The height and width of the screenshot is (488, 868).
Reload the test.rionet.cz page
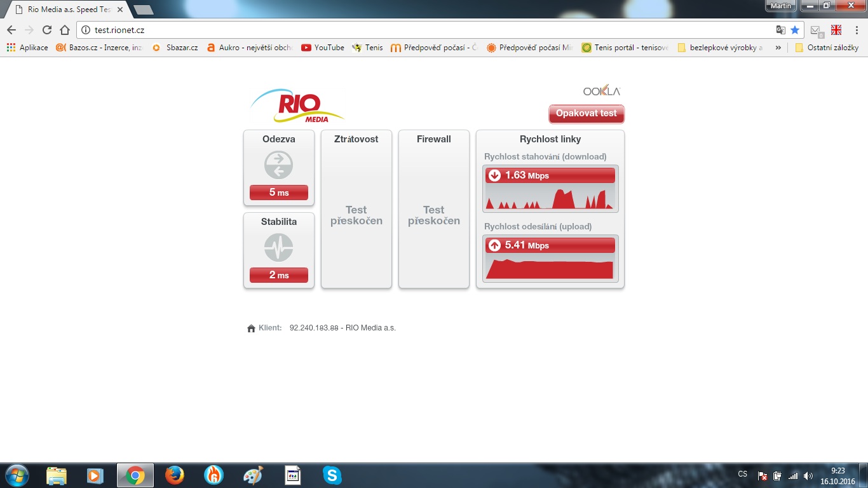pyautogui.click(x=47, y=30)
